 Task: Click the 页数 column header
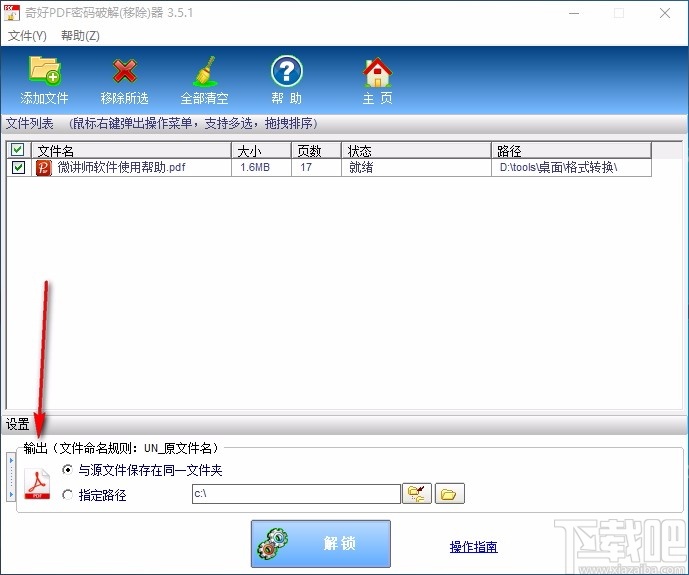coord(316,150)
